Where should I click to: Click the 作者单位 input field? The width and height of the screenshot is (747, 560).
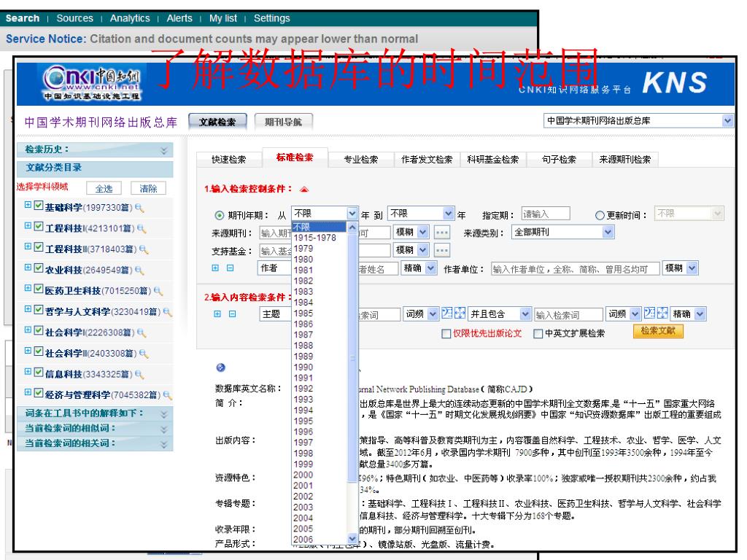tap(575, 269)
